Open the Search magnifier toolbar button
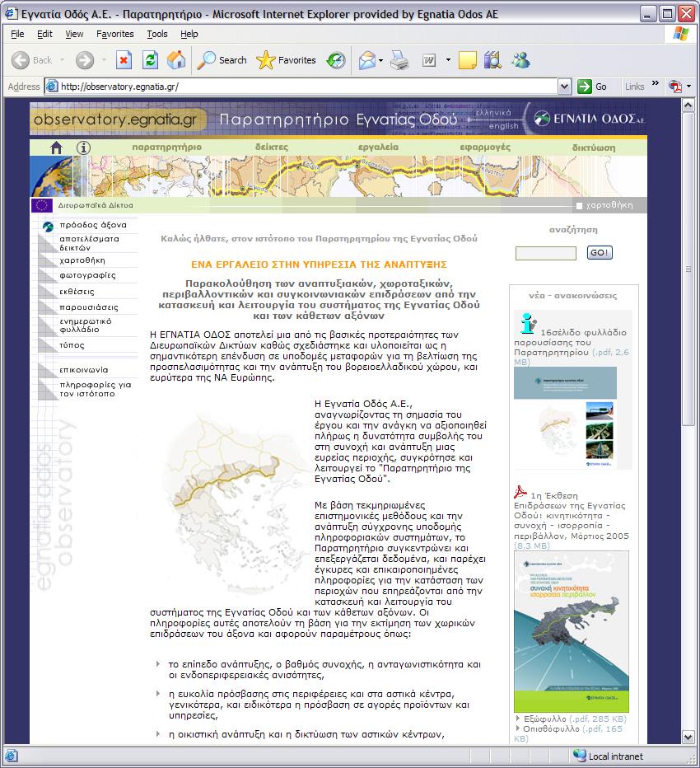Screen dimensions: 700x768 [x=222, y=60]
